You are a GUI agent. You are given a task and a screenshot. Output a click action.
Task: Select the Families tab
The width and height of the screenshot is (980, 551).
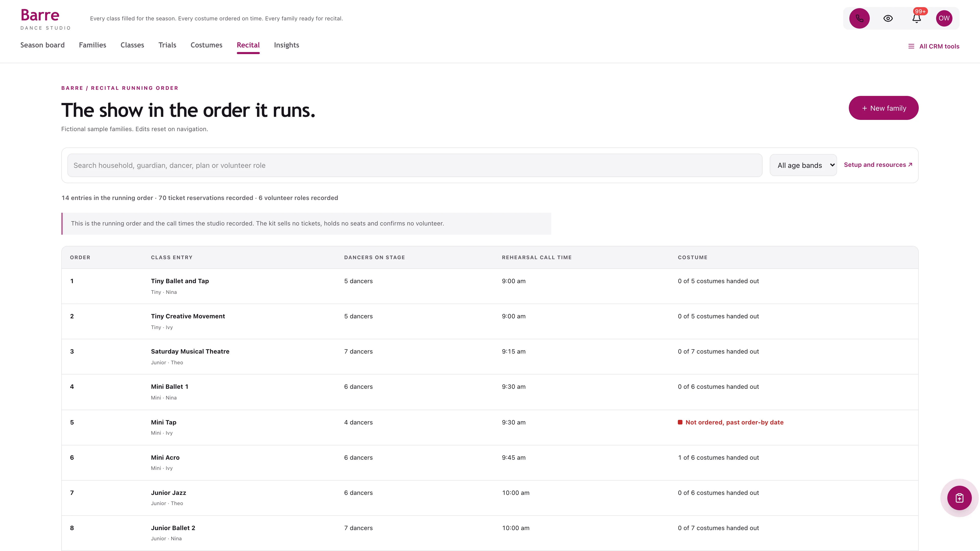pos(92,45)
